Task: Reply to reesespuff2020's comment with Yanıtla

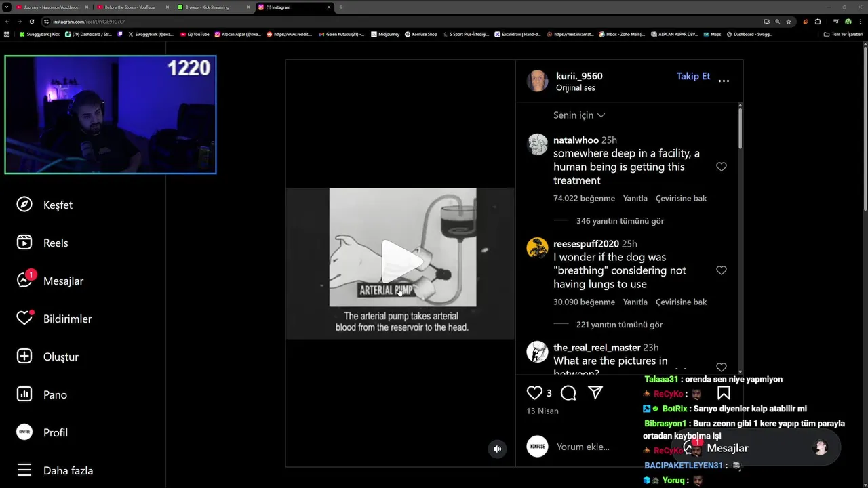Action: [635, 302]
